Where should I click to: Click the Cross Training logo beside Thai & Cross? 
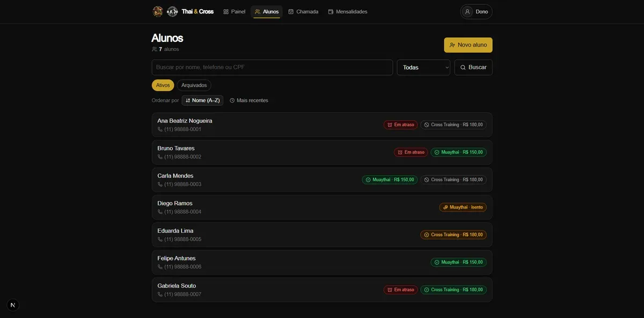[172, 11]
